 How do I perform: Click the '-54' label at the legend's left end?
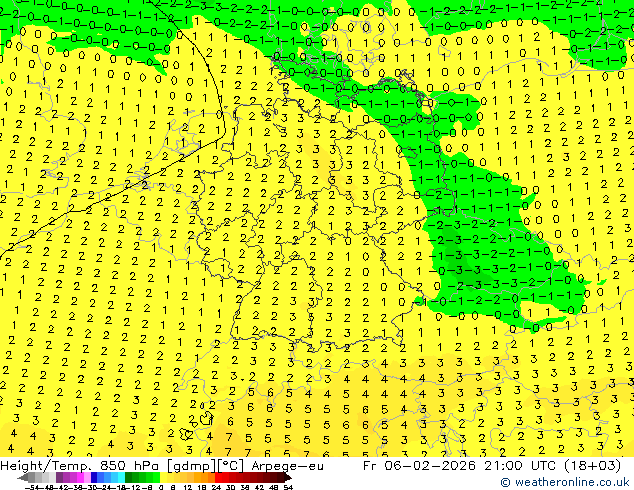click(32, 487)
